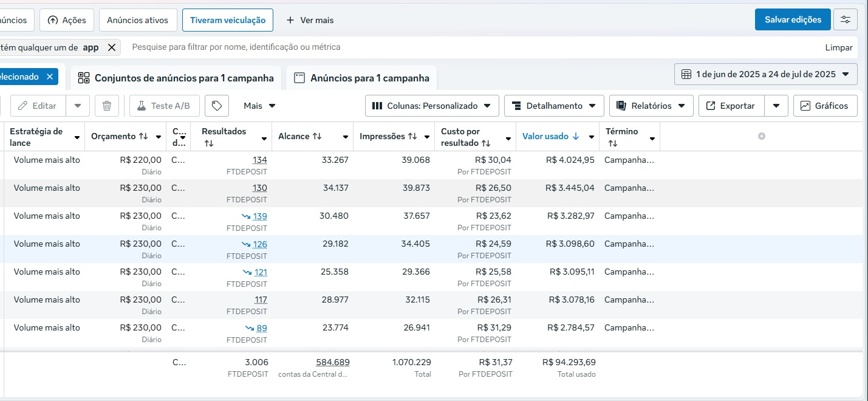Close the selected filter chip
The height and width of the screenshot is (401, 868).
(50, 77)
